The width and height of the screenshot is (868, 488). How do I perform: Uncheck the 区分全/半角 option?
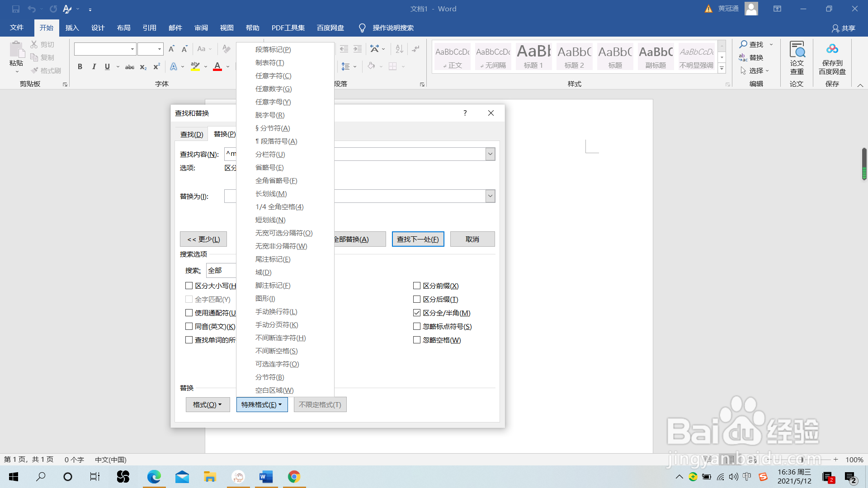(x=417, y=313)
